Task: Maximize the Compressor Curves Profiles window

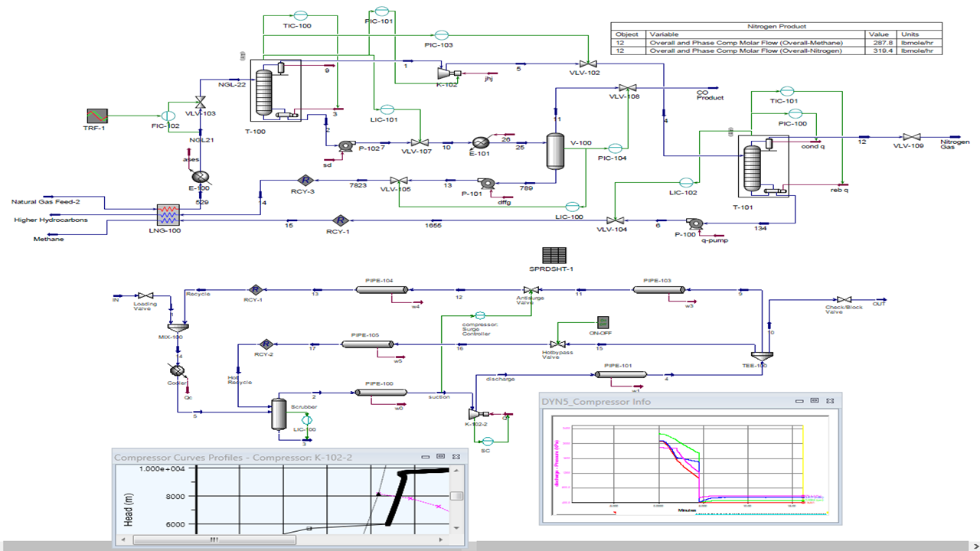Action: click(x=440, y=456)
